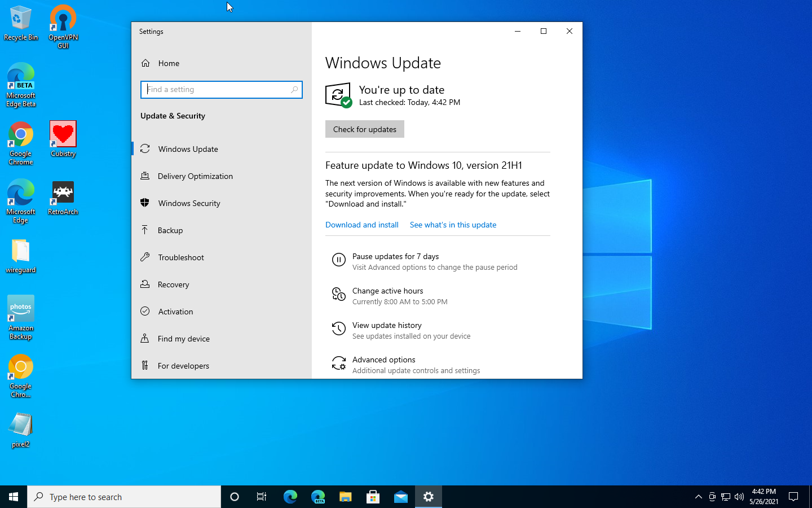Open Find my device settings
Screen dimensions: 812x508
[183, 339]
